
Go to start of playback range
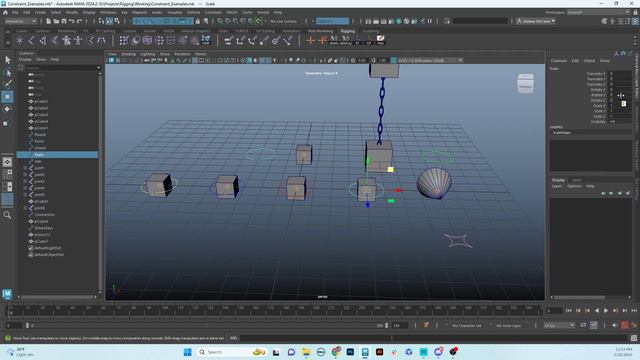(569, 311)
